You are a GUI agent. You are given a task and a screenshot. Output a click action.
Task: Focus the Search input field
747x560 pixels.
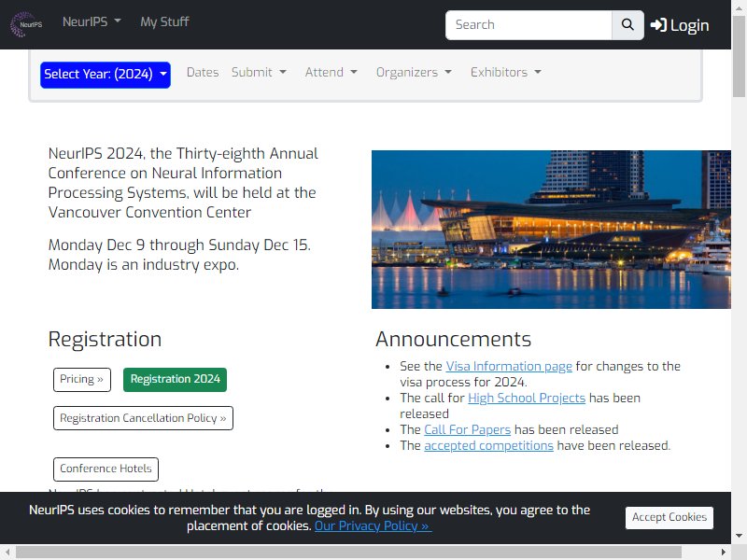(x=529, y=25)
